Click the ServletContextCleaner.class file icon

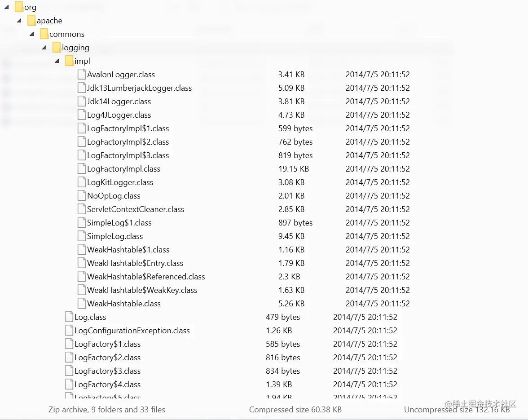tap(82, 209)
